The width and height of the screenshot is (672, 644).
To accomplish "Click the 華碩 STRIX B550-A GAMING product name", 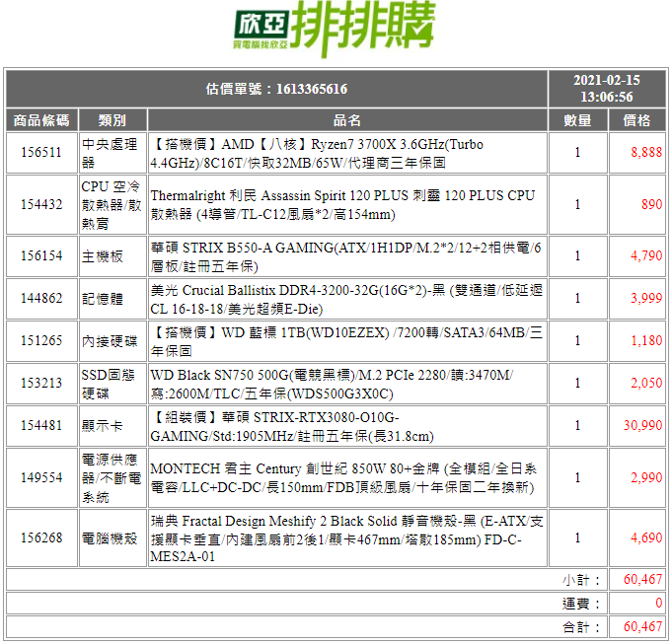I will [347, 256].
